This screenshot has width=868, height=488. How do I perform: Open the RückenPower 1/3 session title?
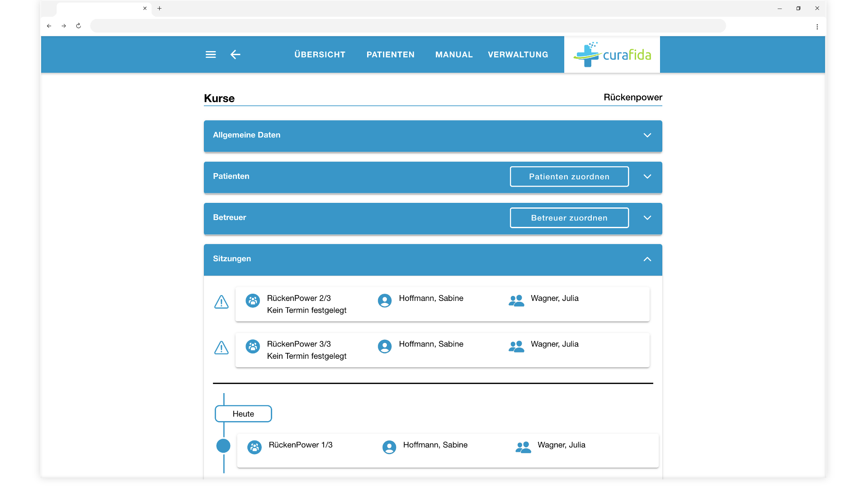pos(301,445)
